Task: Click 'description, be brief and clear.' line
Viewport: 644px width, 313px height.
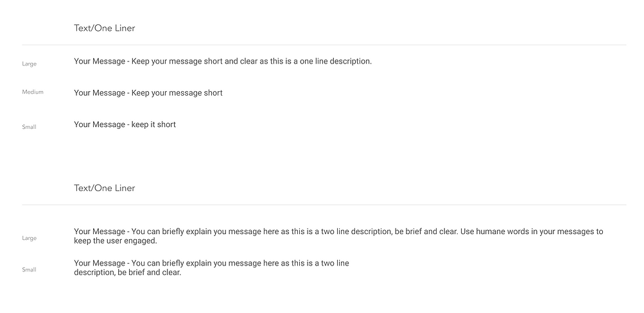Action: pos(127,273)
